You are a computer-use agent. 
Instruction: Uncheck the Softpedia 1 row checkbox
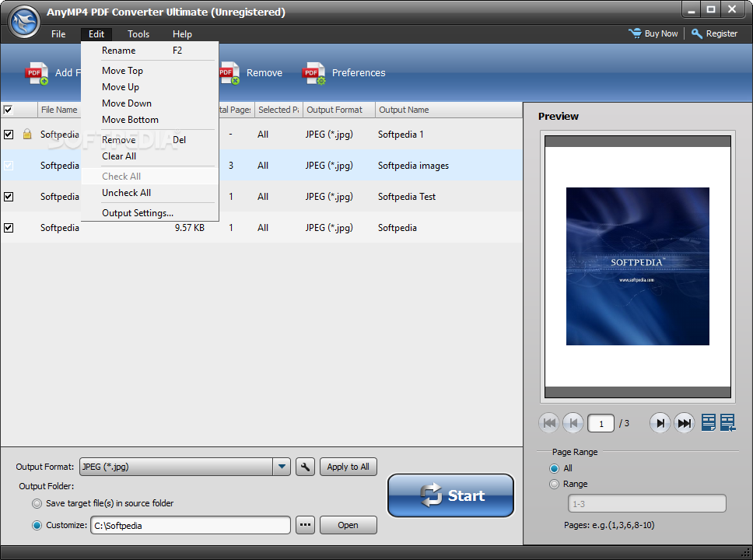pyautogui.click(x=9, y=134)
